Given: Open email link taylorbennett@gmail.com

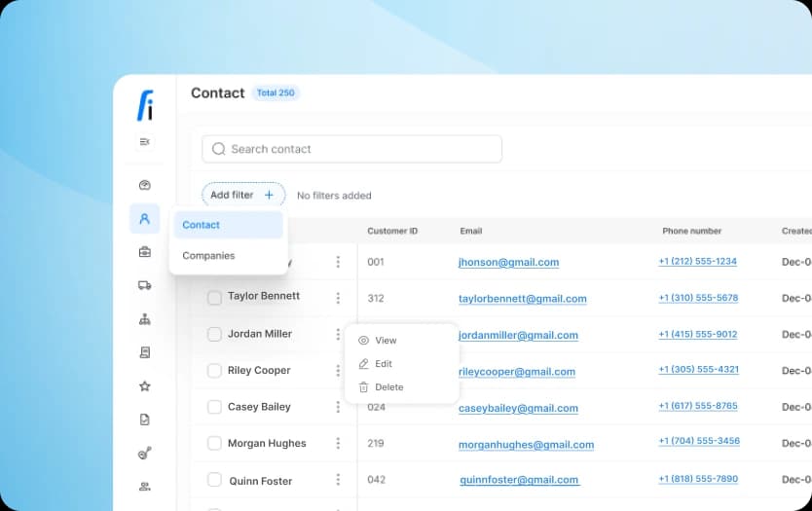Looking at the screenshot, I should (x=523, y=299).
